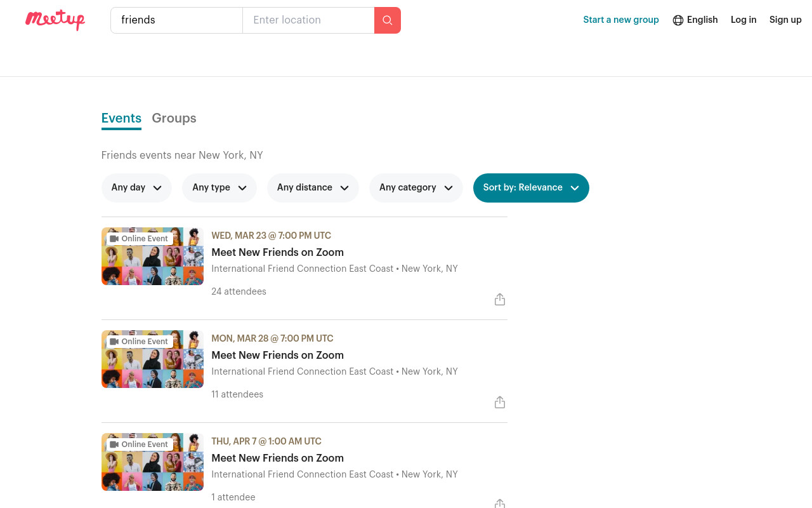
Task: Click the globe language icon
Action: coord(678,20)
